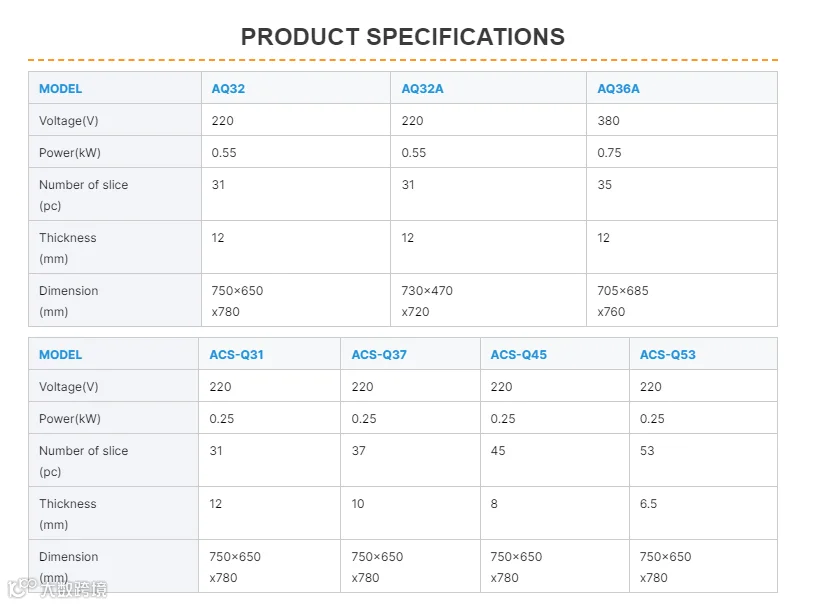Click the 45 slice count cell

[x=498, y=451]
